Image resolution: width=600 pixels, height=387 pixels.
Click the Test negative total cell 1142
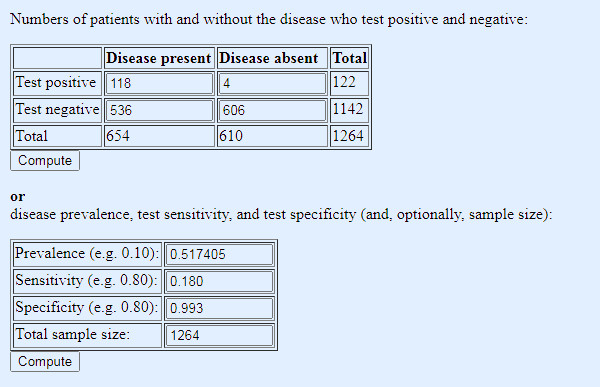(349, 110)
